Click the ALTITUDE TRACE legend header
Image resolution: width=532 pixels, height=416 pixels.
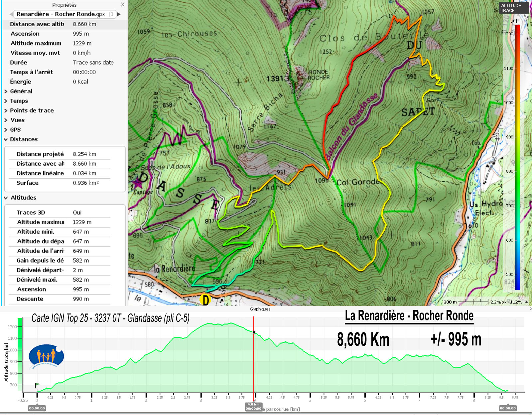[514, 8]
